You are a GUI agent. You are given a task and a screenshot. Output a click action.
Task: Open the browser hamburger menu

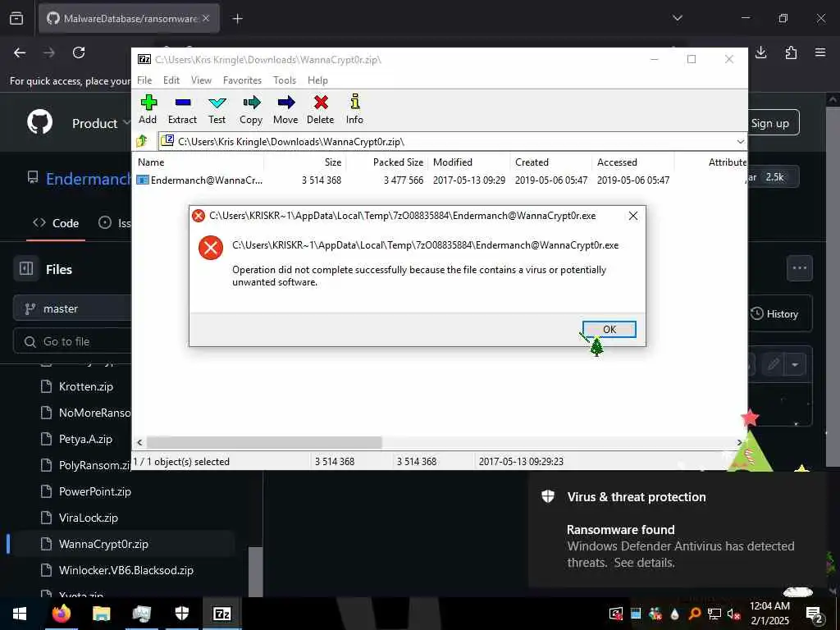point(820,52)
